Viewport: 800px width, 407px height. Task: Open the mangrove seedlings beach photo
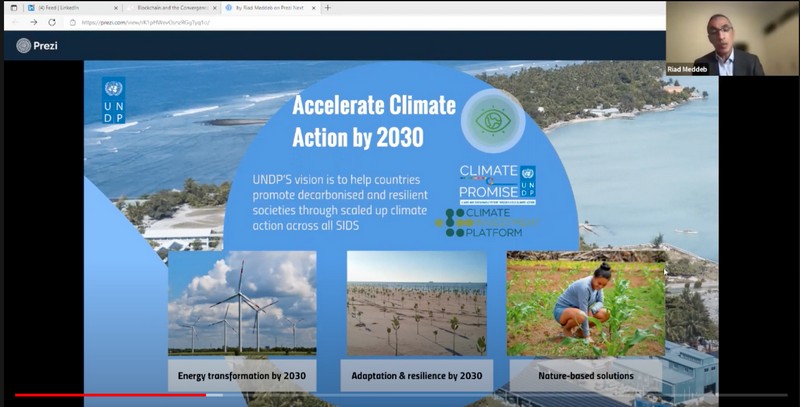point(417,303)
